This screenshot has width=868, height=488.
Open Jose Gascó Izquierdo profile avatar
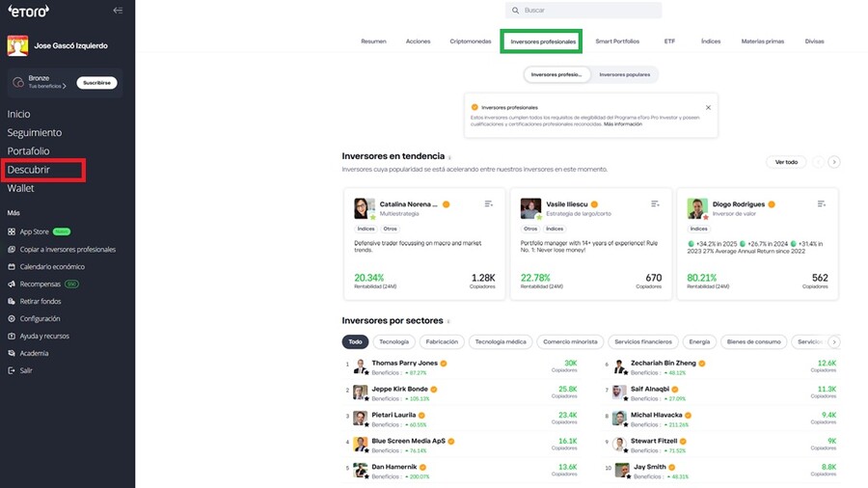point(17,46)
